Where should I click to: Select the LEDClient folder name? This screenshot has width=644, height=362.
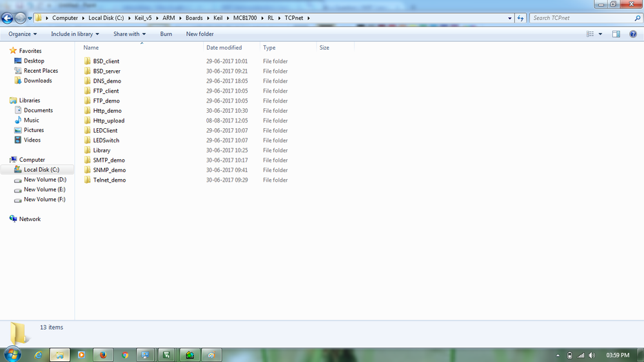click(105, 131)
